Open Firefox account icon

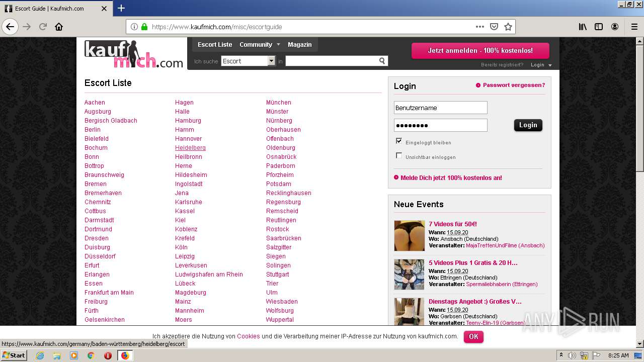615,27
